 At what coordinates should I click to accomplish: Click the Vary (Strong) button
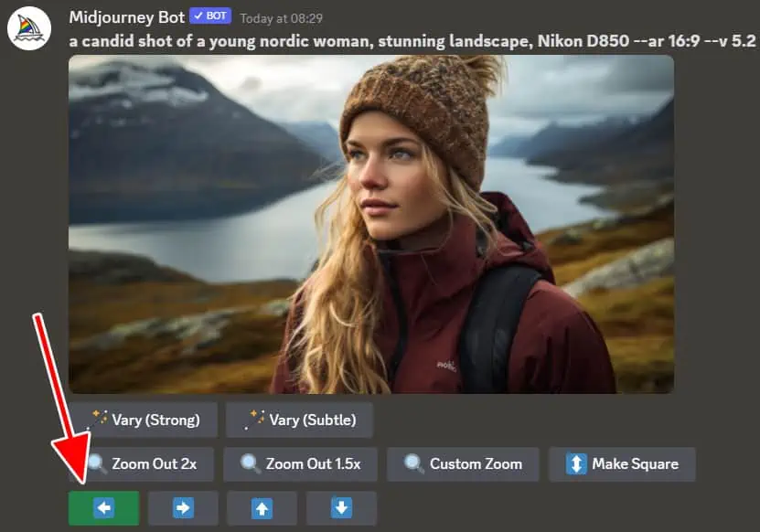pyautogui.click(x=143, y=420)
